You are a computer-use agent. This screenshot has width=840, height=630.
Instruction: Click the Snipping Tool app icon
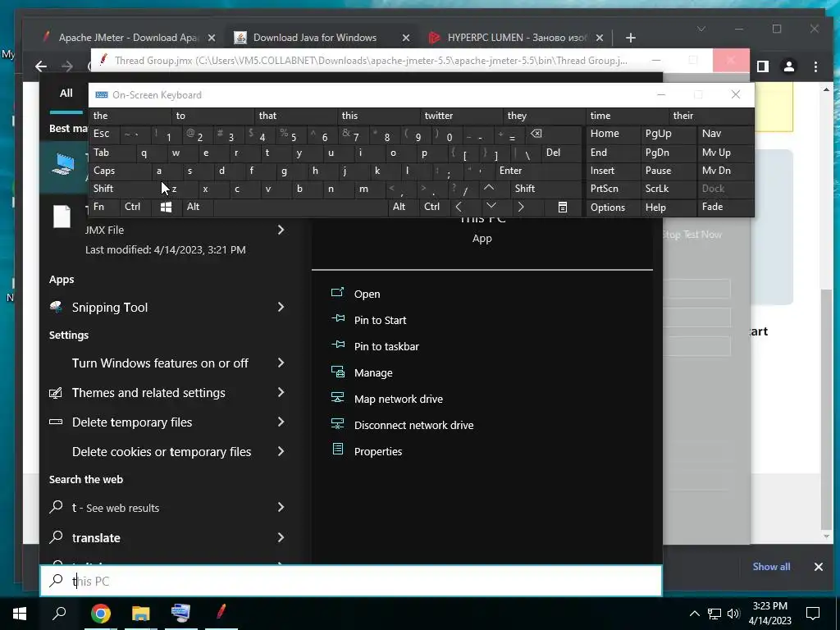click(56, 307)
